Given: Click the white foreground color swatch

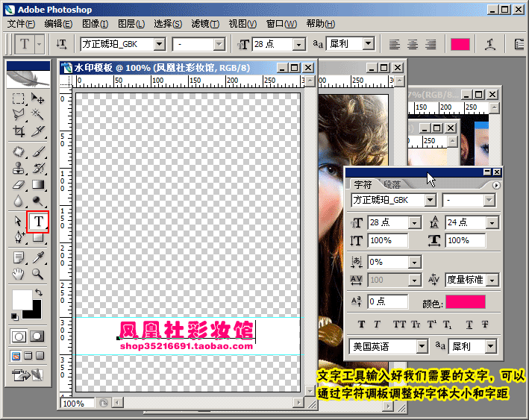Looking at the screenshot, I should (x=22, y=299).
